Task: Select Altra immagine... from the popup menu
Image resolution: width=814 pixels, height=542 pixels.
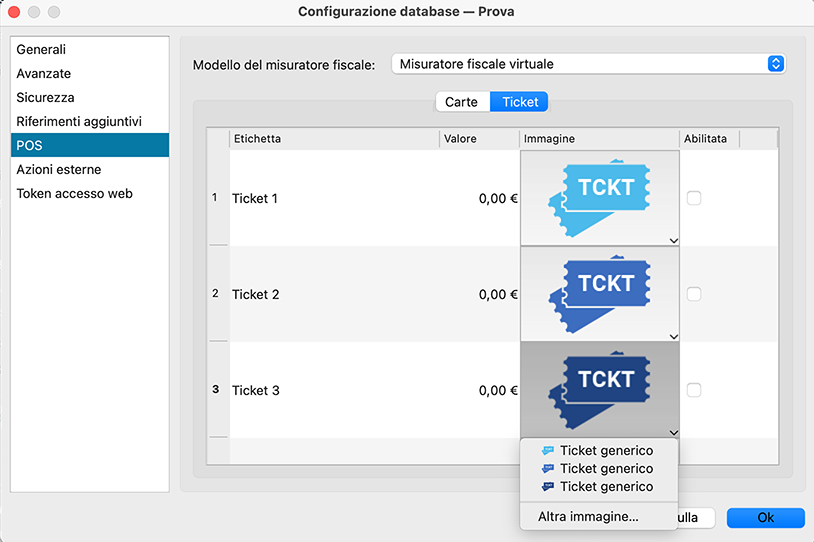Action: point(588,517)
